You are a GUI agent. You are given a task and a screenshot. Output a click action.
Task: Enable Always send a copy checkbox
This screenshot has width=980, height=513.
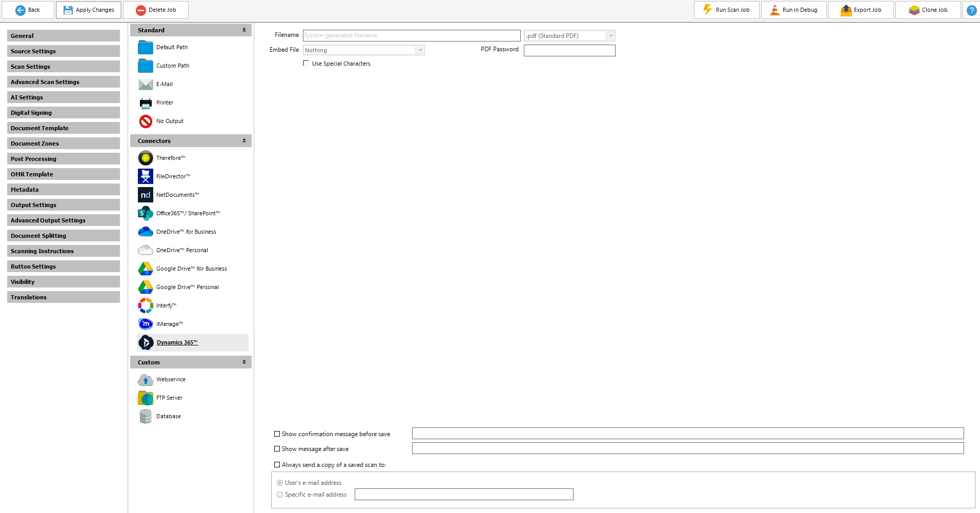[x=277, y=465]
